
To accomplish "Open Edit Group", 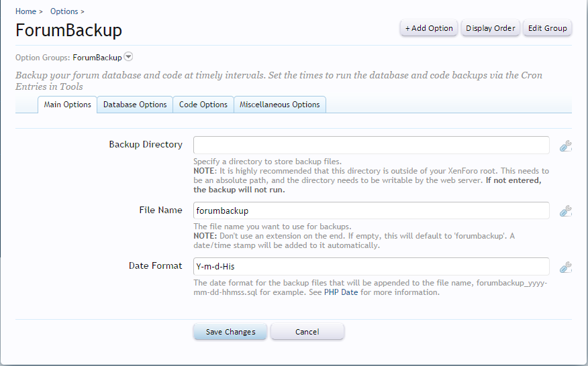I will point(547,28).
